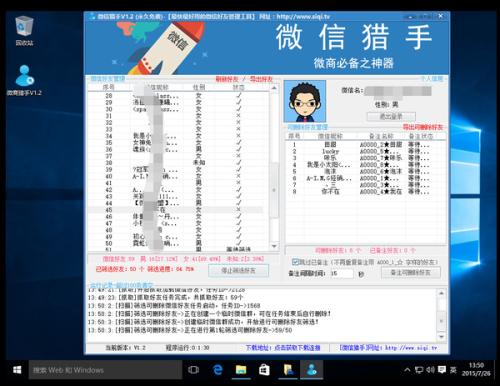Toggle the skip already-remarked friends checkbox
The width and height of the screenshot is (500, 386).
point(295,262)
